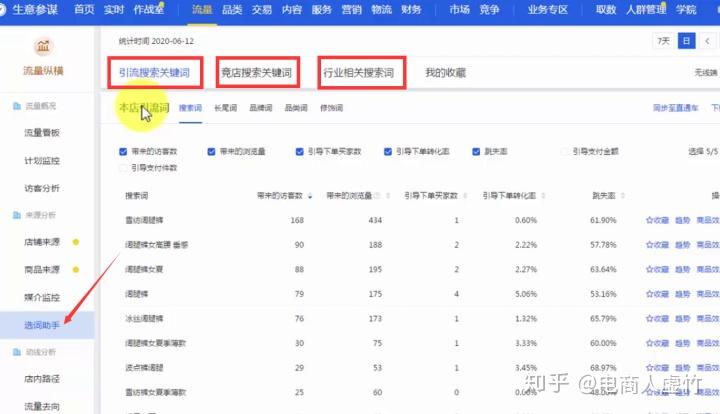Open 市场 in top navigation

[459, 10]
